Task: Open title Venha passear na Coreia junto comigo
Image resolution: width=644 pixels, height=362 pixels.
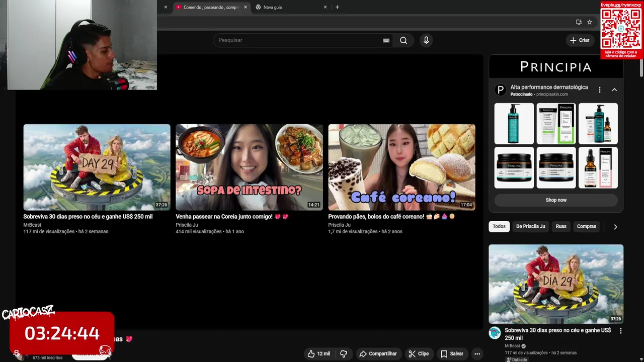Action: [x=232, y=217]
